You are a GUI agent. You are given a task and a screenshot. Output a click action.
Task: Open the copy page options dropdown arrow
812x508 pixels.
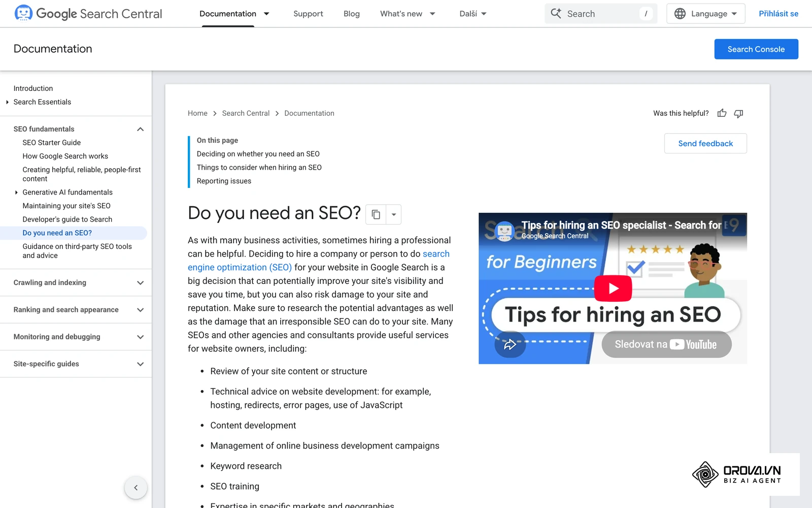tap(394, 214)
